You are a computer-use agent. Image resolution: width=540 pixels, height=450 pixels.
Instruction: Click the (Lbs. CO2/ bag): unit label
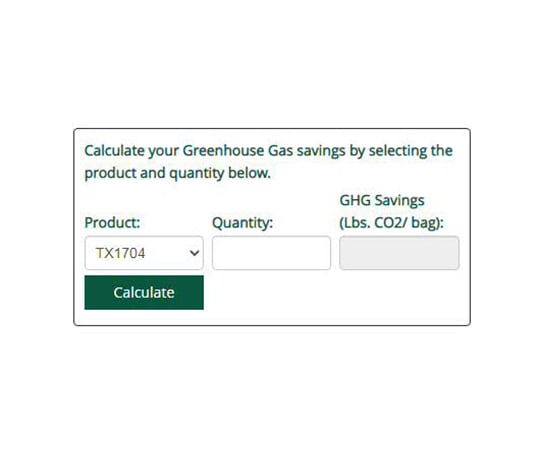pos(392,223)
